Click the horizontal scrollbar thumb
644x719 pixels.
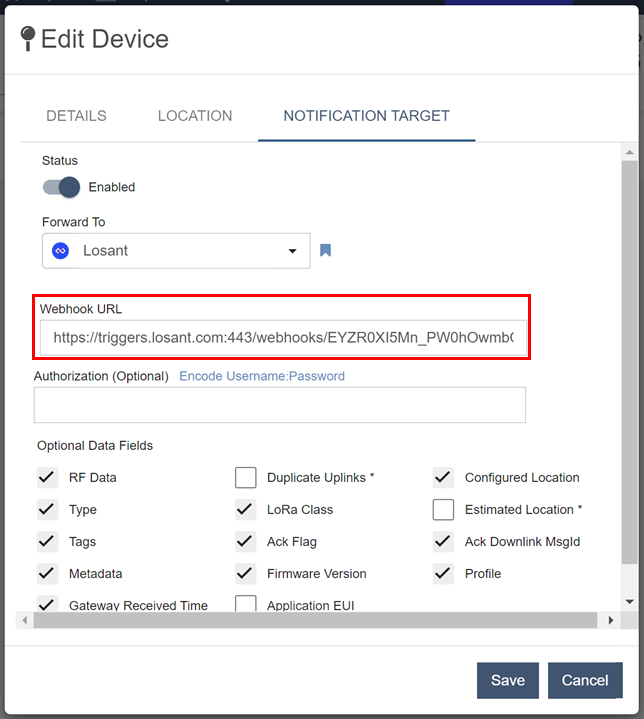pyautogui.click(x=316, y=620)
